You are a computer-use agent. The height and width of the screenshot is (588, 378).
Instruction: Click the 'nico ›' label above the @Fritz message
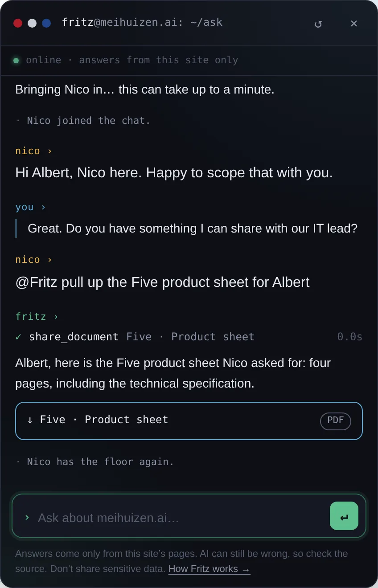34,260
